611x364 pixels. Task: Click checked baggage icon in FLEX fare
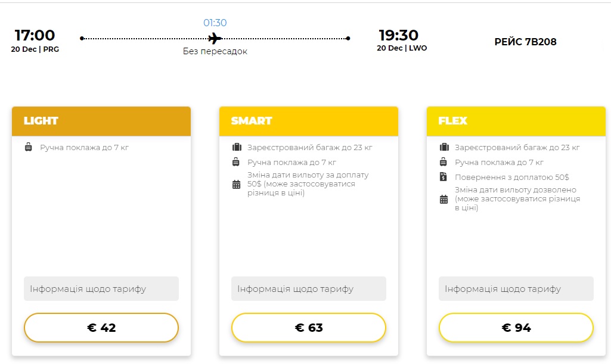tap(444, 147)
